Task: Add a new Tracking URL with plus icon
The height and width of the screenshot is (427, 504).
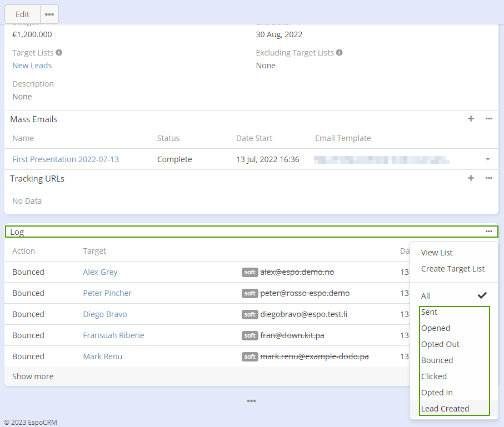Action: tap(471, 178)
